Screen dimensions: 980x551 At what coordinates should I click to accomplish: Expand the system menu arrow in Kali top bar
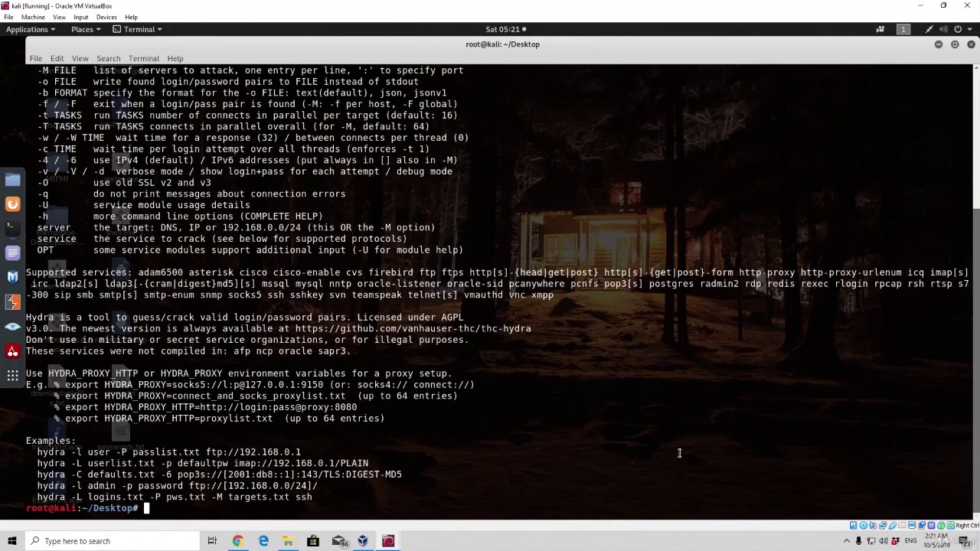point(969,29)
